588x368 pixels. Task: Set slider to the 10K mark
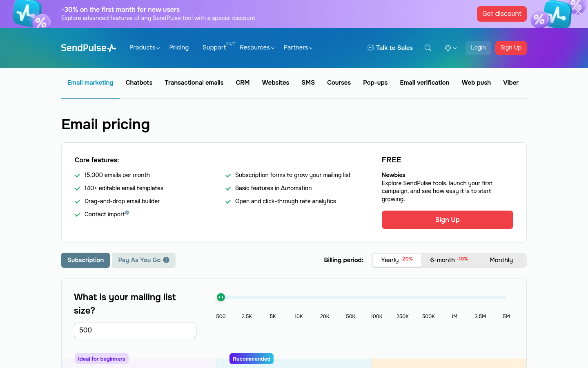(x=299, y=316)
